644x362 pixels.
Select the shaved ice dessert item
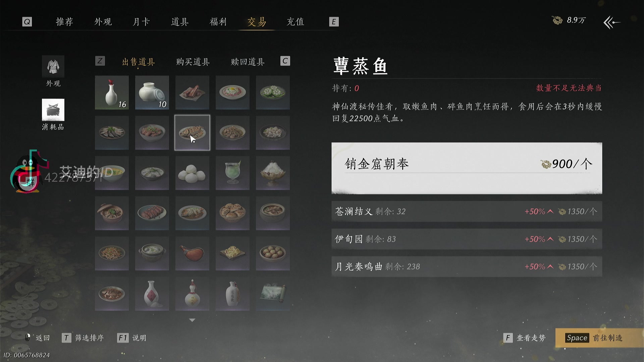pos(273,173)
